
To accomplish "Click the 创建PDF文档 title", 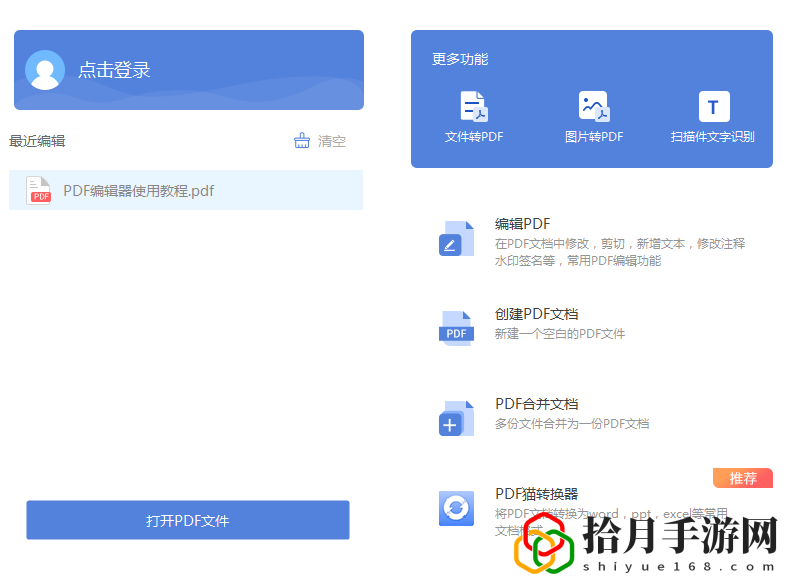I will coord(537,314).
